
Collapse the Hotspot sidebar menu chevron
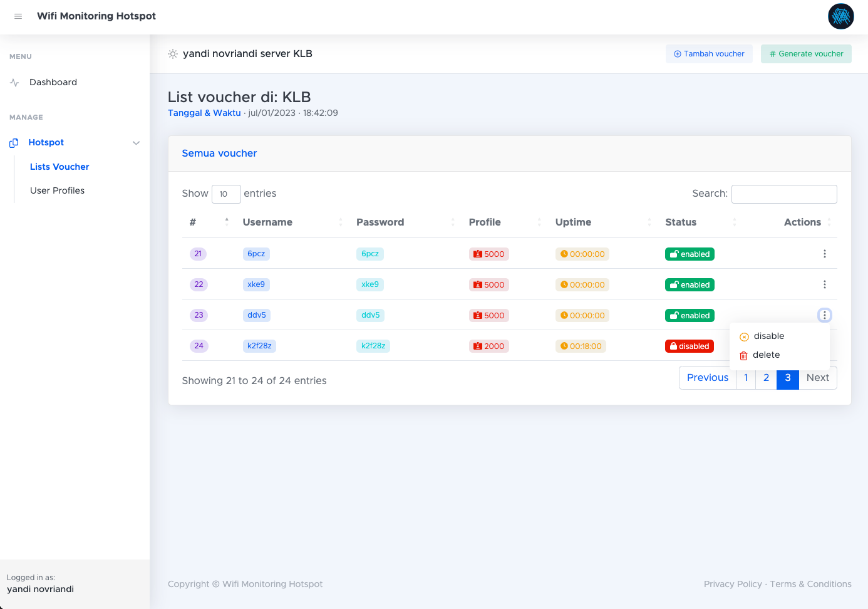coord(136,143)
